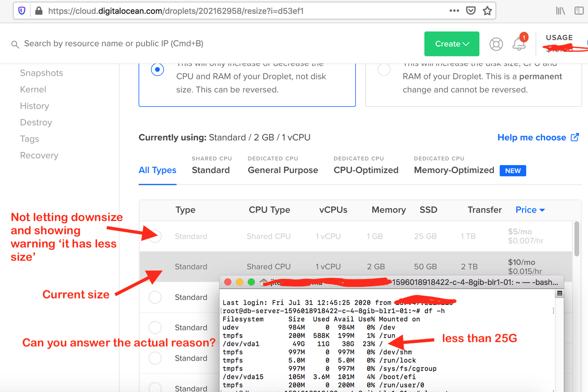Click the padlock site security icon
The height and width of the screenshot is (392, 588).
click(39, 10)
